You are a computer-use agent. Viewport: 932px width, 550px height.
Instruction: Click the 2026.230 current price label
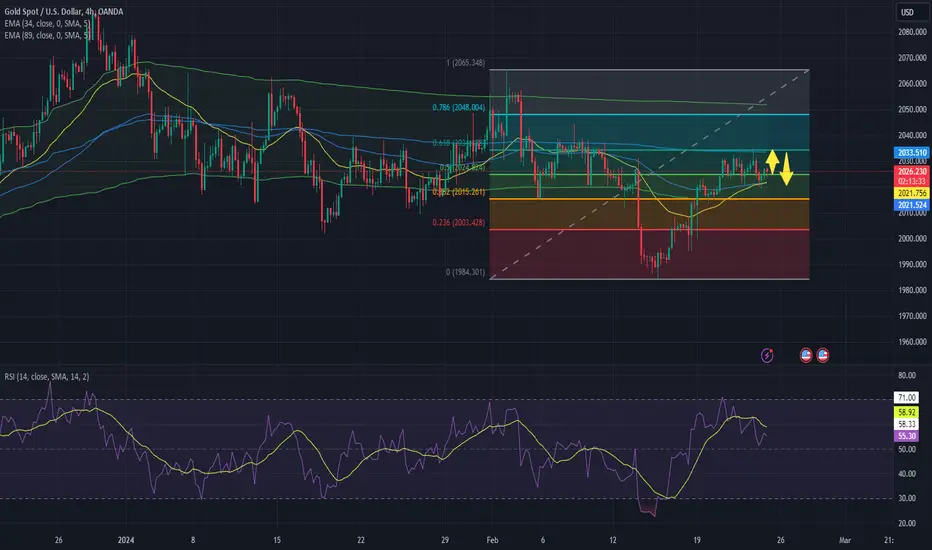click(912, 171)
